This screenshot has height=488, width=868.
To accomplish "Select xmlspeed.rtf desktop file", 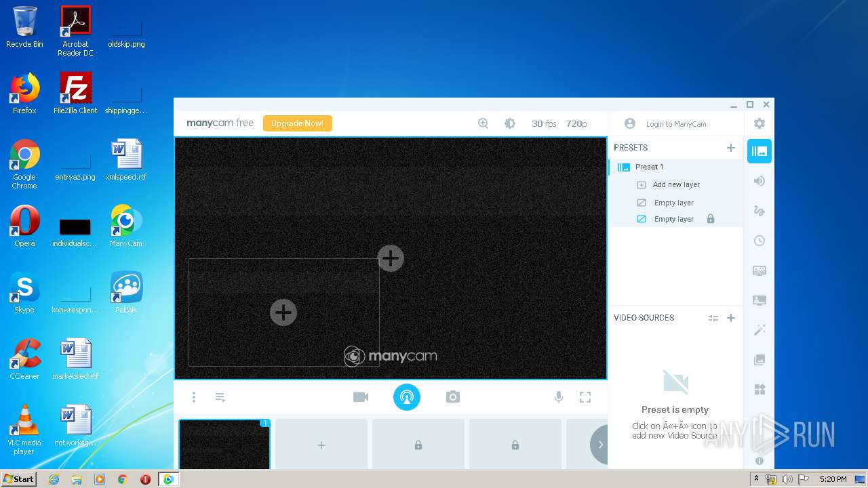I will point(126,160).
